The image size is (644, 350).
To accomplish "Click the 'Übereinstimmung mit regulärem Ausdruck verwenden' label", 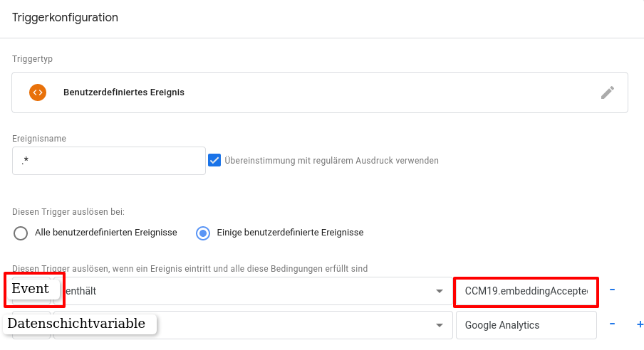I will click(x=331, y=161).
